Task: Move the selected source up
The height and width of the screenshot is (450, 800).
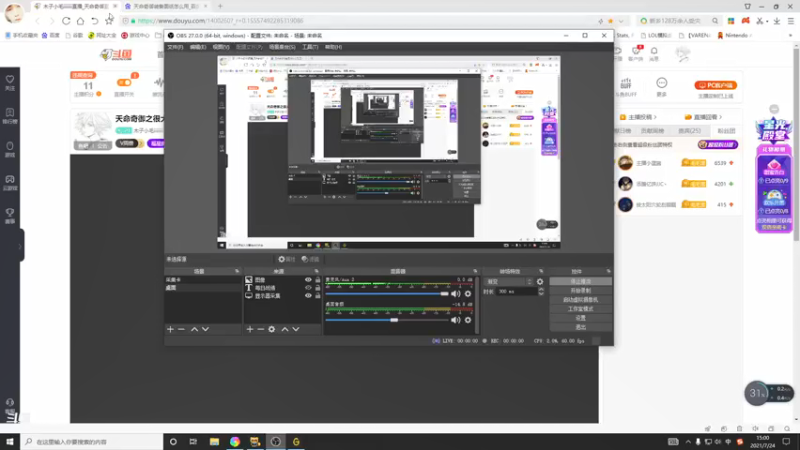Action: point(285,330)
